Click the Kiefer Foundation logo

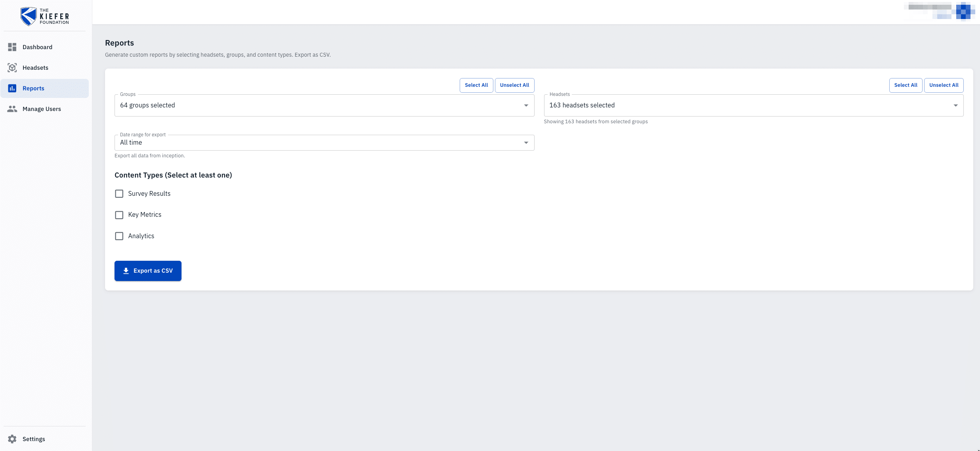point(45,16)
